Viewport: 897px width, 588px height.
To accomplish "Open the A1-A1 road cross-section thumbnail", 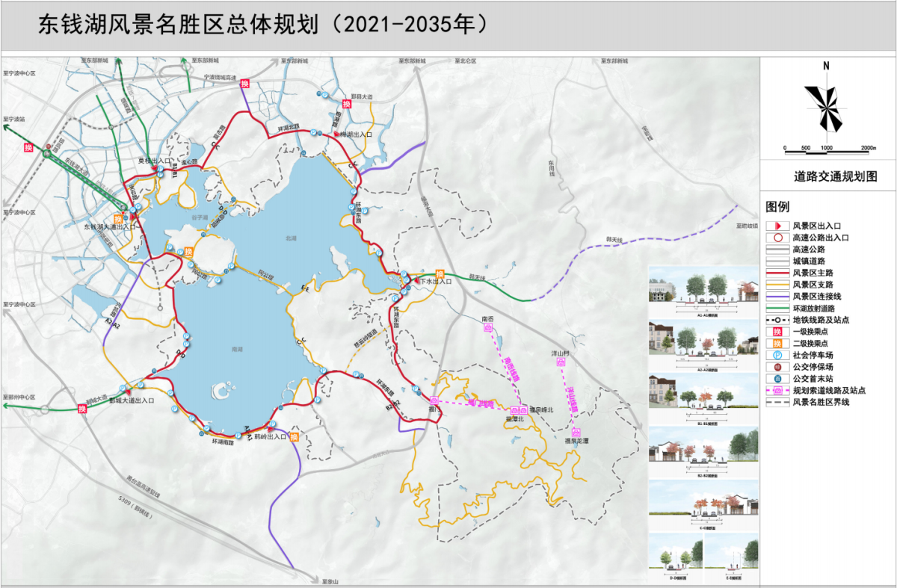I will (x=703, y=290).
